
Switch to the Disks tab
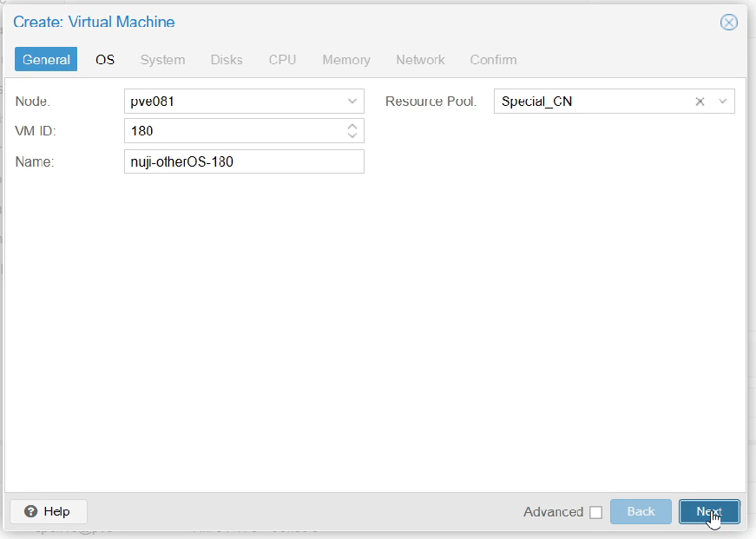[226, 59]
